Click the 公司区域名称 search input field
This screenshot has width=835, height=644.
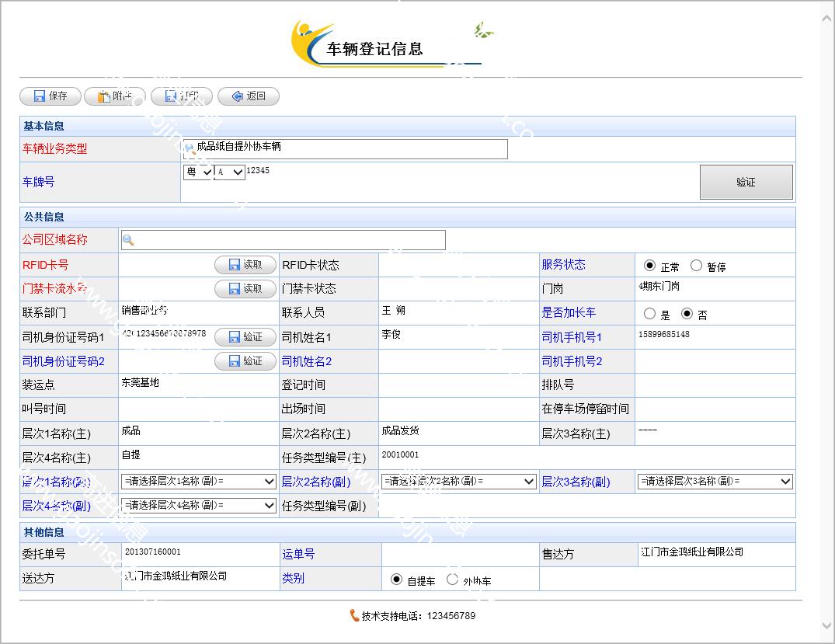[284, 240]
